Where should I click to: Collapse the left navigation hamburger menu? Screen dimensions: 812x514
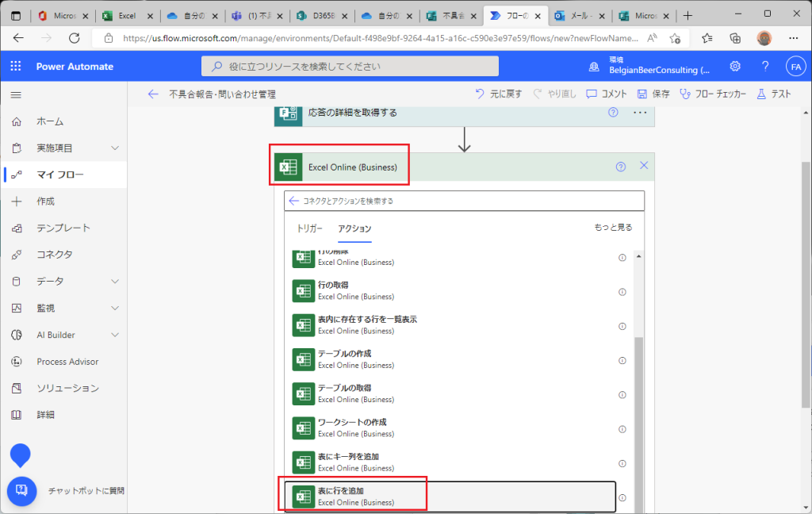[x=16, y=95]
